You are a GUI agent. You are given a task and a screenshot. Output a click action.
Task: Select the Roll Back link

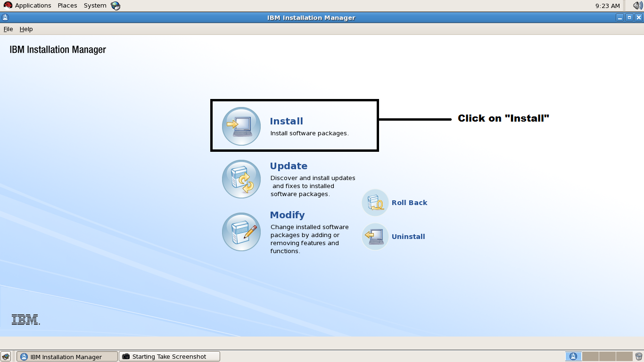point(409,203)
